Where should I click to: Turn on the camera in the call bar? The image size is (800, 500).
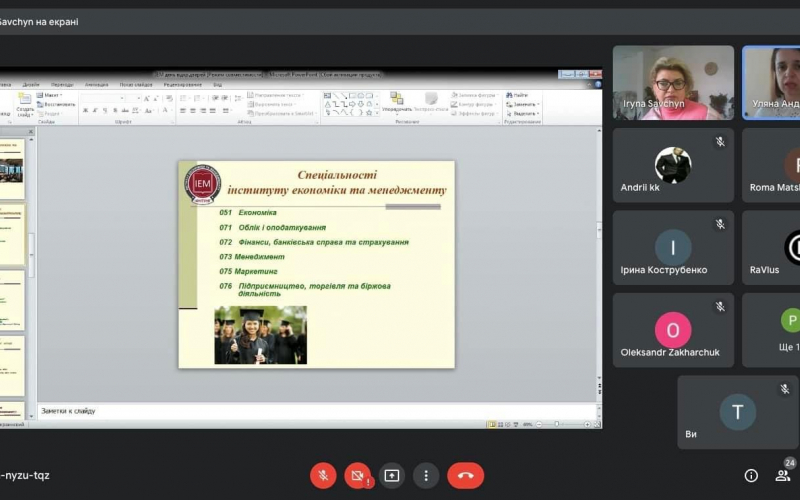click(x=358, y=476)
